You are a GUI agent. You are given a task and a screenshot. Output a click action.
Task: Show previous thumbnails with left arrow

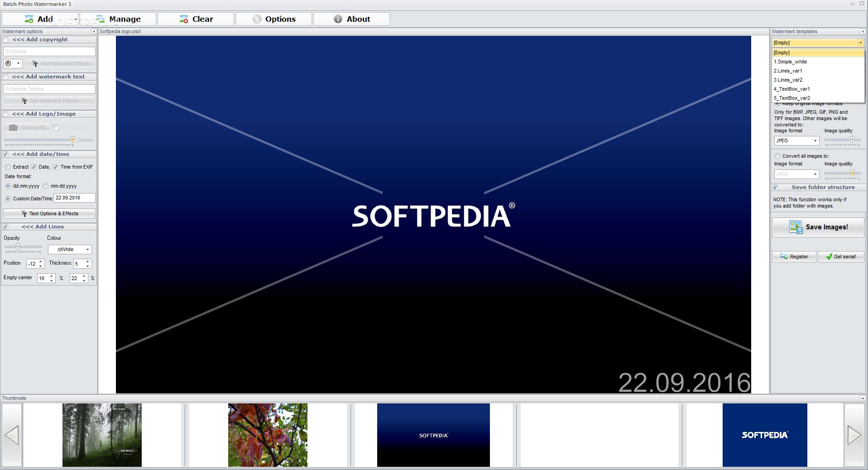[12, 435]
